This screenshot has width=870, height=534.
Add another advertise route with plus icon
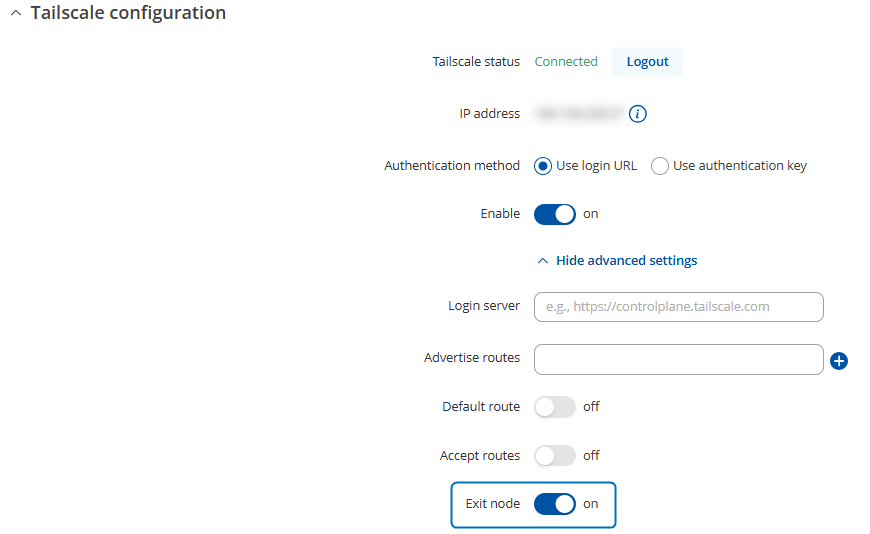pos(838,361)
